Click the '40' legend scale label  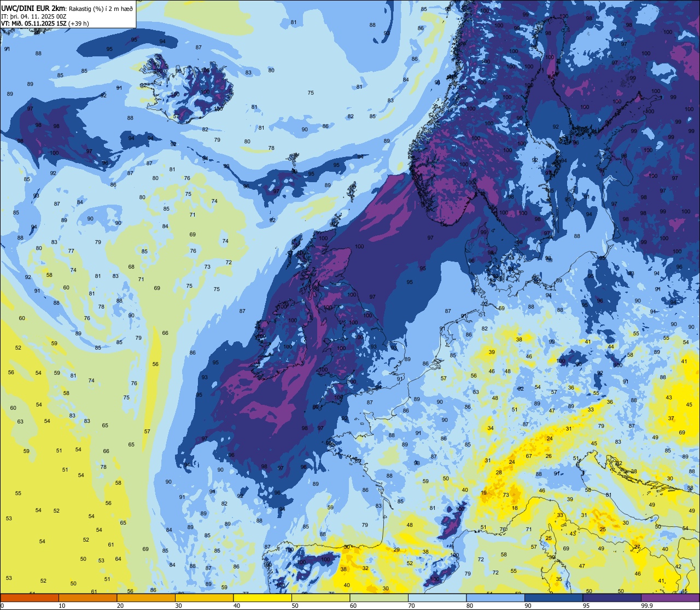coord(237,606)
